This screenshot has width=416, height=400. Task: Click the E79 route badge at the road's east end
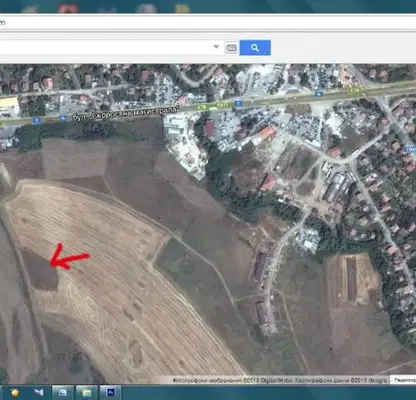356,90
